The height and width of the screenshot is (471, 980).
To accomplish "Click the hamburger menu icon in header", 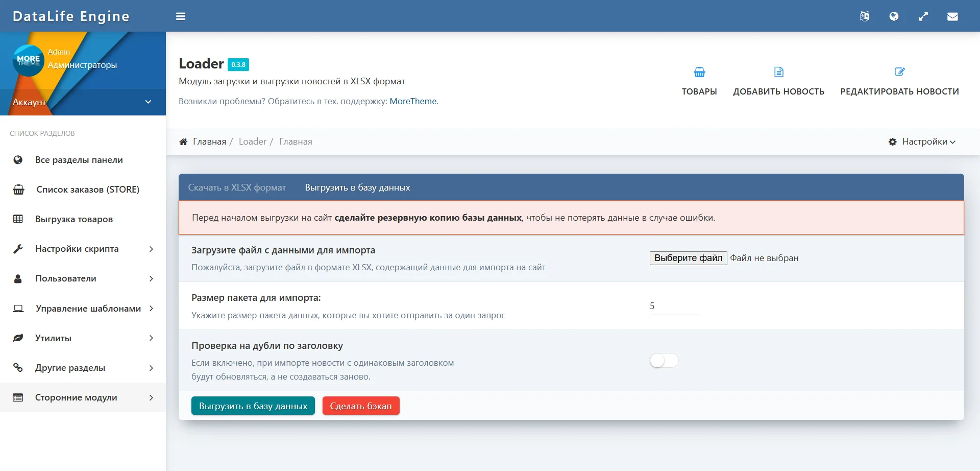I will point(181,16).
